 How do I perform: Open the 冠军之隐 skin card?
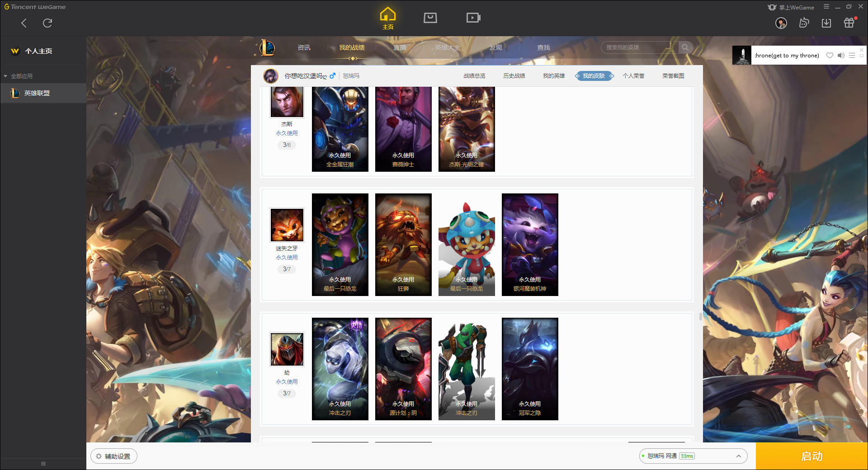[530, 369]
